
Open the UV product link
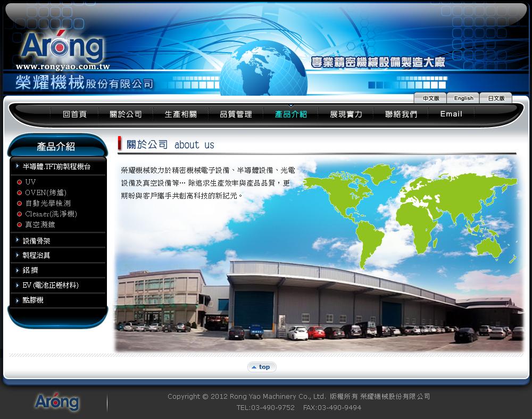point(30,182)
